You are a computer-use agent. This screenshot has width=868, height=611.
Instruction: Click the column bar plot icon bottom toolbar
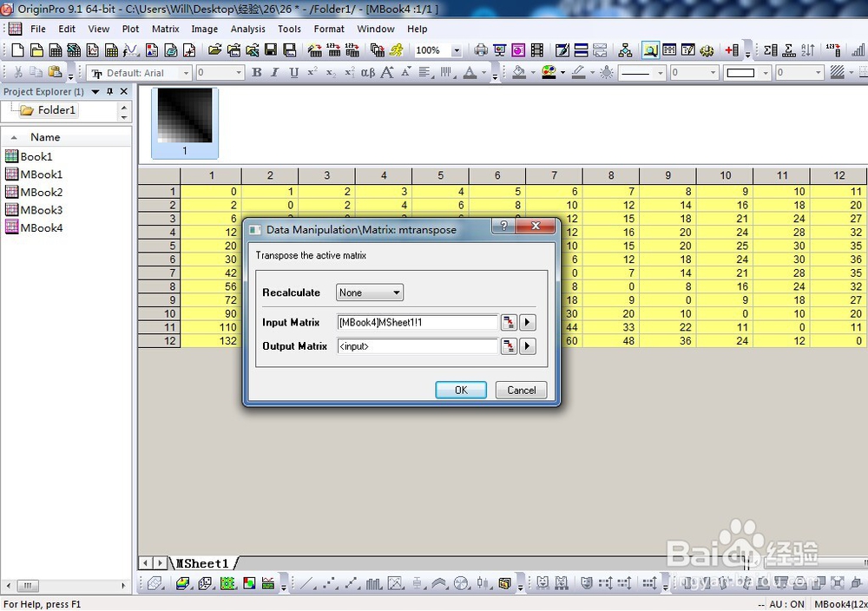374,582
